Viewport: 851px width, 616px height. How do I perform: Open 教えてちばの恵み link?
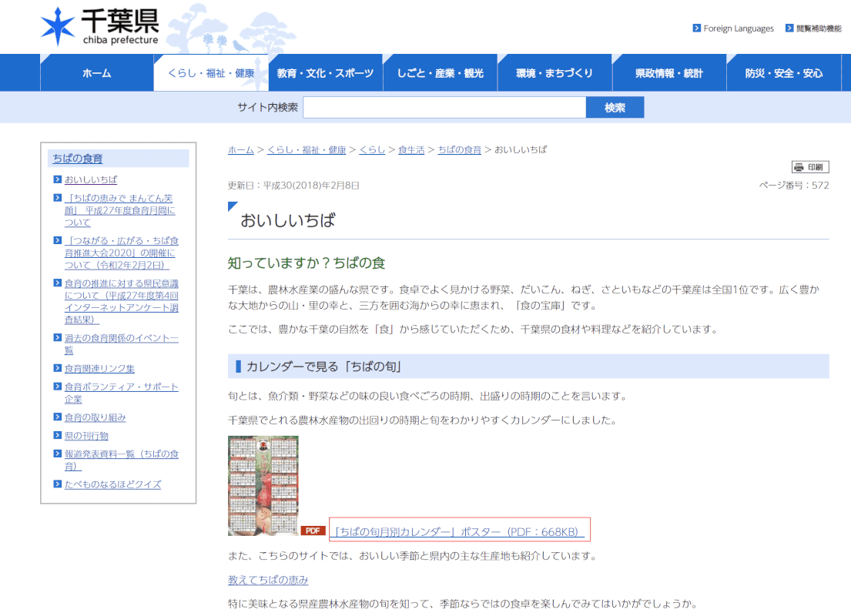[x=268, y=580]
